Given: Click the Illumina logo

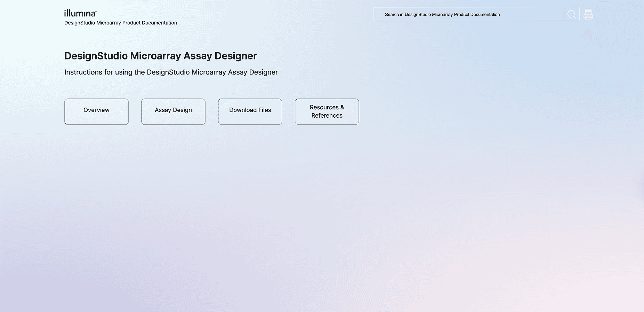Looking at the screenshot, I should point(80,13).
